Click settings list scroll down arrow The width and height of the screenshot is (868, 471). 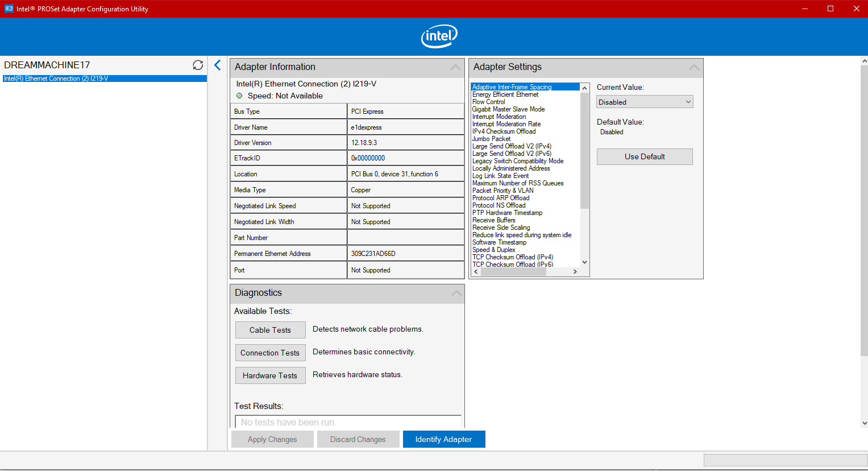tap(584, 262)
